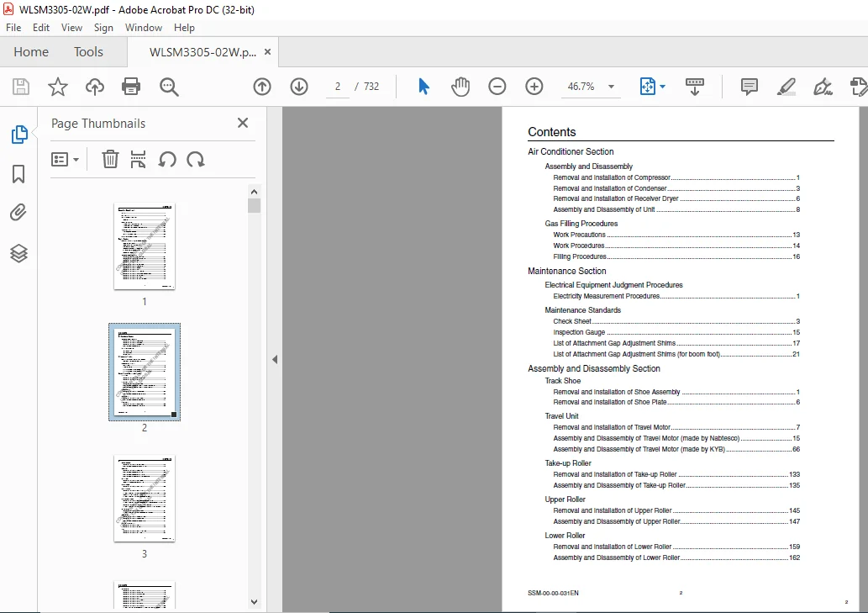
Task: Go to next page with down arrow
Action: click(299, 87)
